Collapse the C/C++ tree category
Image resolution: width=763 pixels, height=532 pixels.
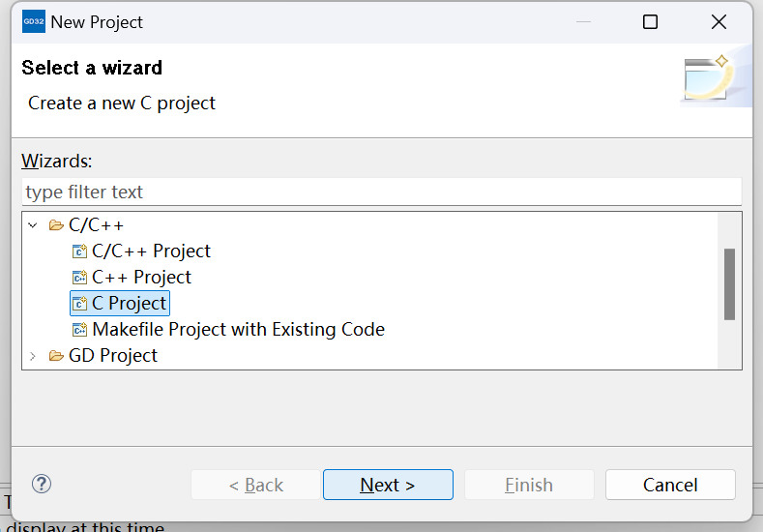tap(33, 225)
